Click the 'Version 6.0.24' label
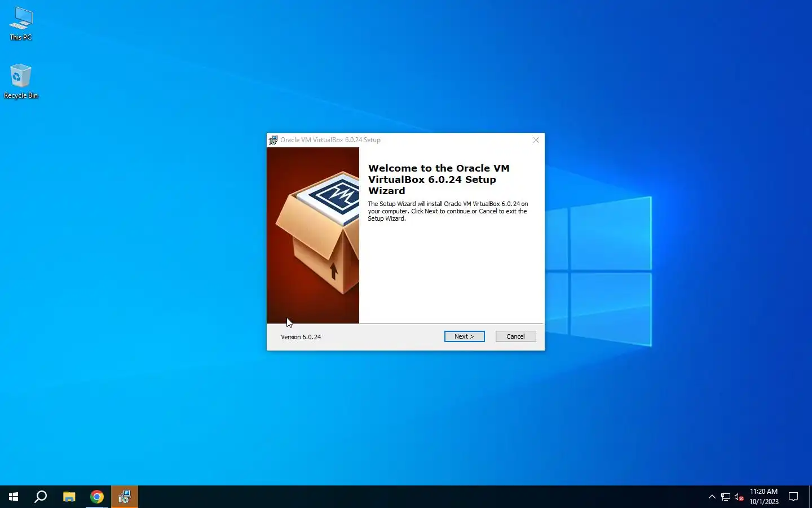 click(301, 337)
